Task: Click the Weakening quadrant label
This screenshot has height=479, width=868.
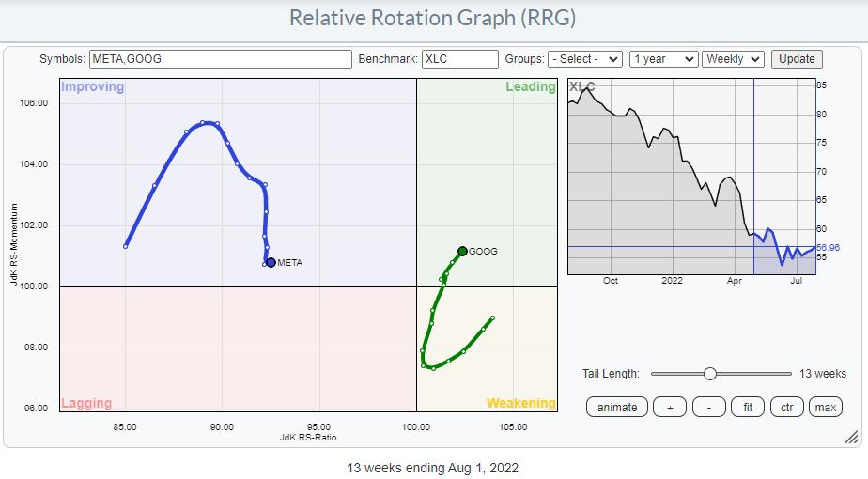Action: [x=520, y=403]
